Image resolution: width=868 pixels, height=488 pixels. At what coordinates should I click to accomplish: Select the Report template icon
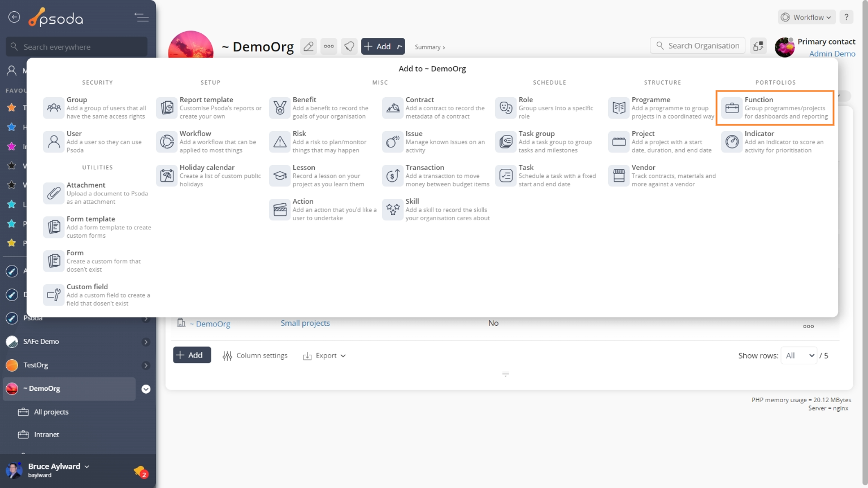(167, 108)
